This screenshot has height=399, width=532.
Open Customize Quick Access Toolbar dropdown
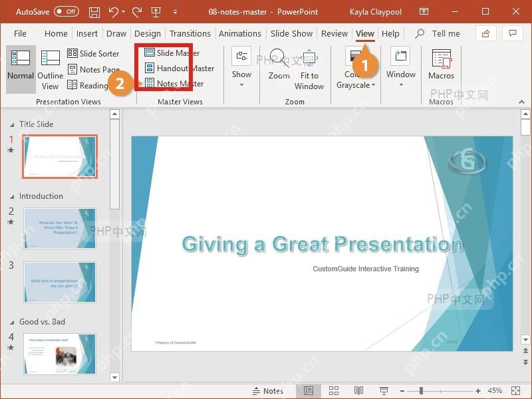[175, 12]
